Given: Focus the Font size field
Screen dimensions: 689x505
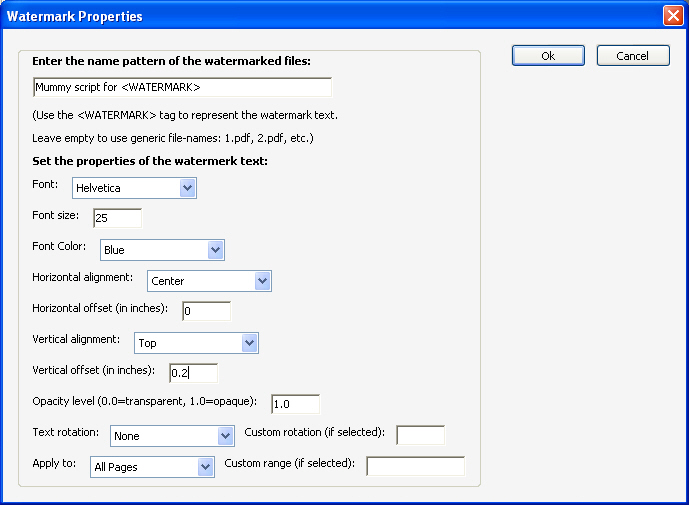Looking at the screenshot, I should (117, 218).
